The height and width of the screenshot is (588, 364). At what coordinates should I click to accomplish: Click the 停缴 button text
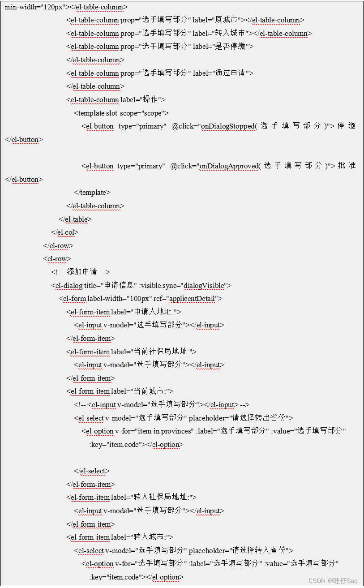point(347,126)
